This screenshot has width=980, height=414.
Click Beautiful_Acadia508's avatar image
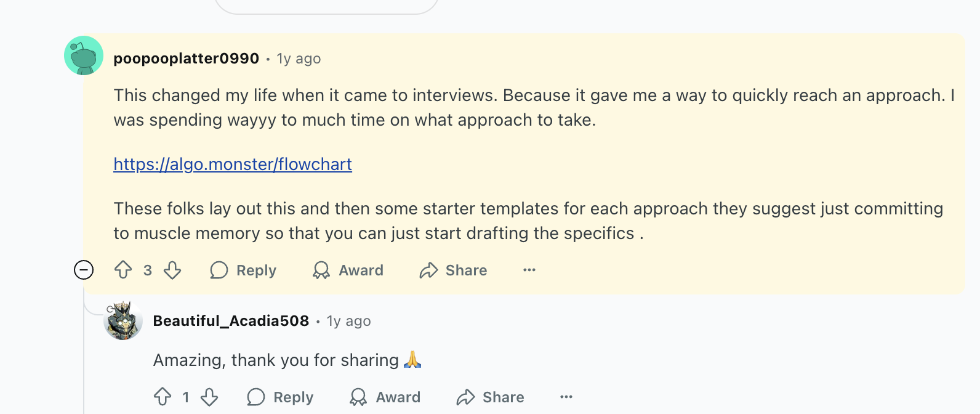tap(123, 320)
